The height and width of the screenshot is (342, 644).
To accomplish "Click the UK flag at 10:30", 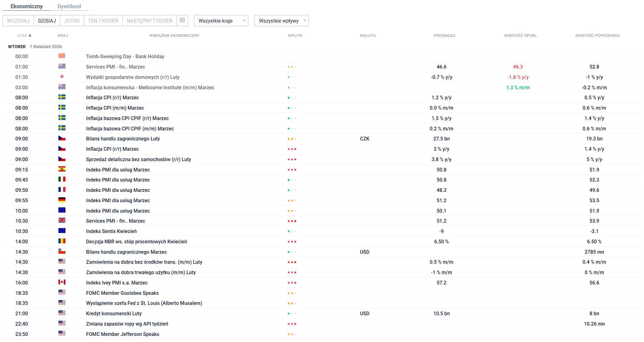I will click(x=62, y=220).
